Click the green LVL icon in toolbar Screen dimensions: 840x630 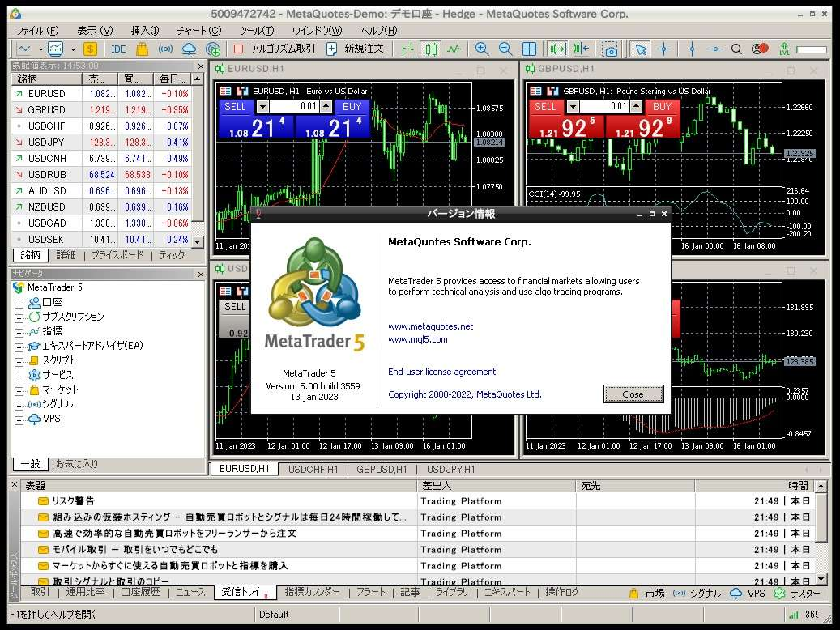[x=784, y=49]
